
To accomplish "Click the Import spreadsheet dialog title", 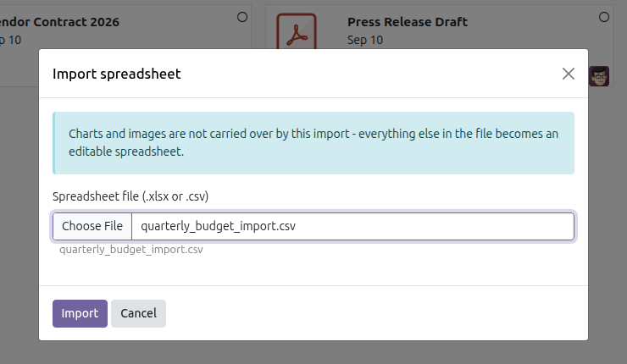I will (117, 74).
